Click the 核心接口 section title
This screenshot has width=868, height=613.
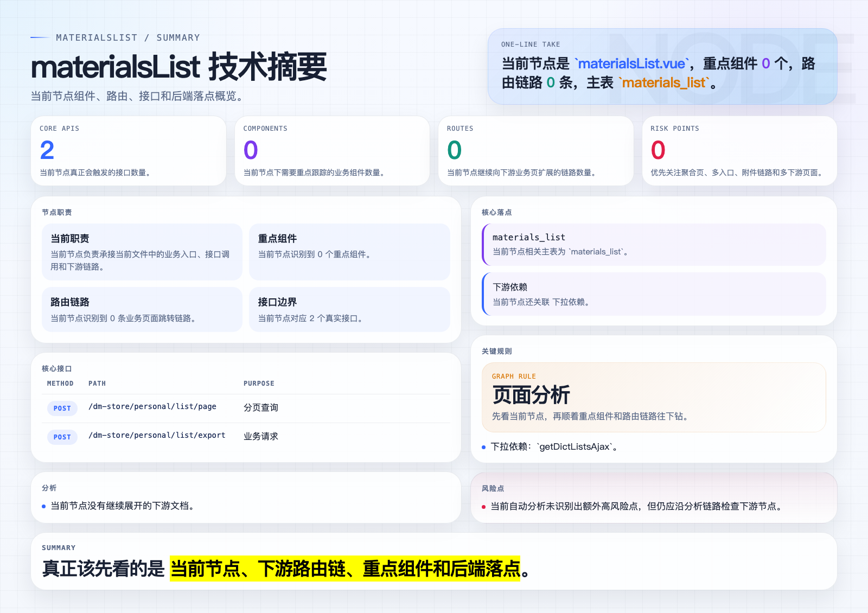tap(57, 369)
